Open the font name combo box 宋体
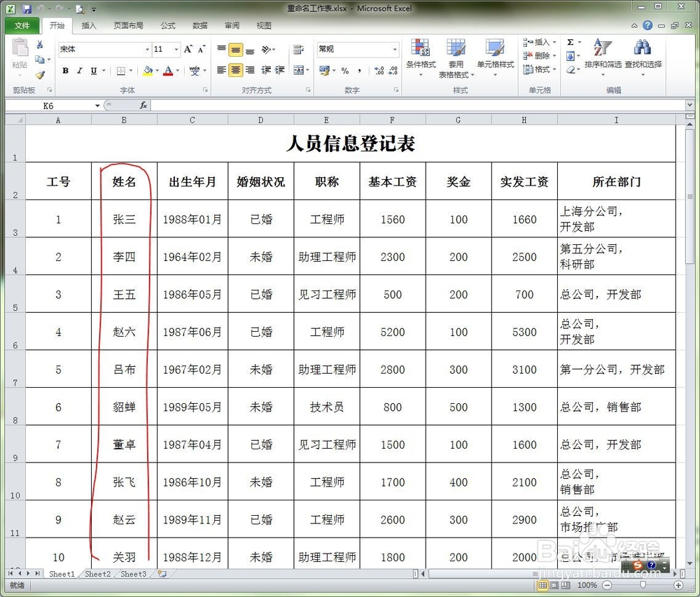 point(104,49)
